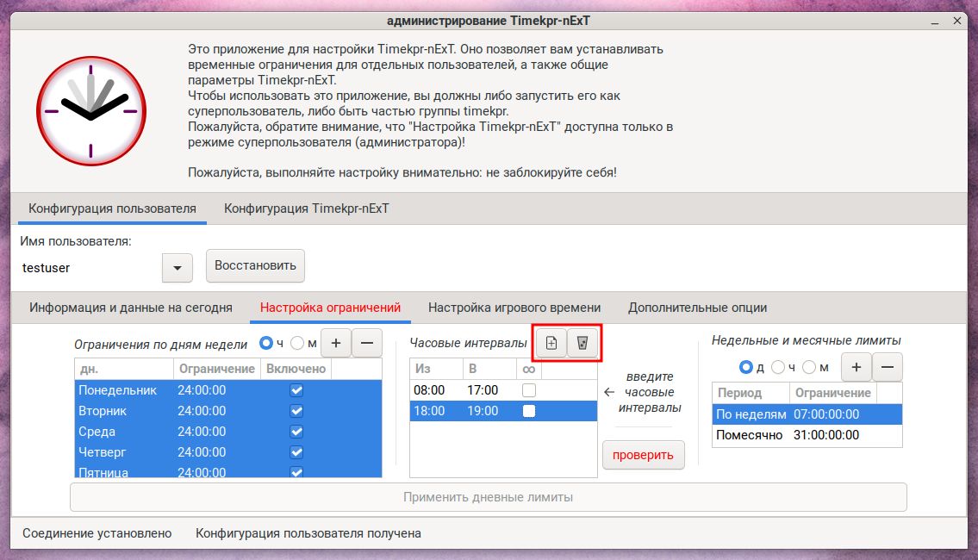Open the Настройка игрового времени tab

coord(514,308)
